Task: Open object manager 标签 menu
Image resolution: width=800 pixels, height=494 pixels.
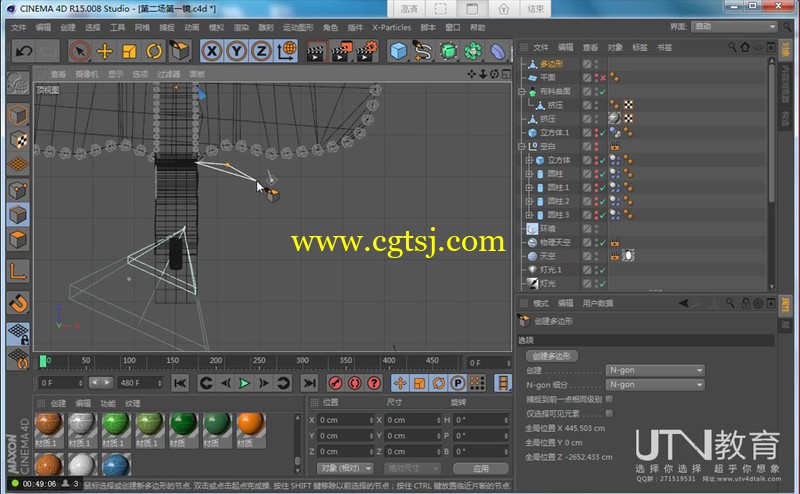Action: 640,47
